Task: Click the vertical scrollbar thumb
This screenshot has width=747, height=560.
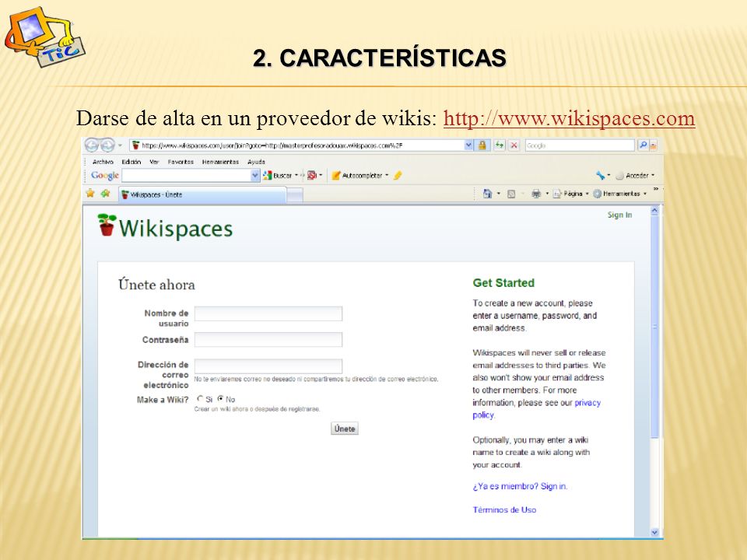Action: (x=654, y=326)
